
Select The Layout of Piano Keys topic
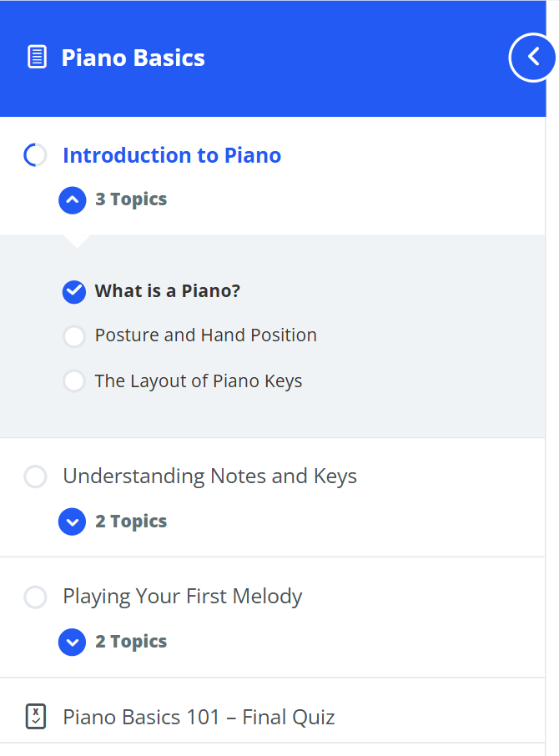pyautogui.click(x=199, y=381)
